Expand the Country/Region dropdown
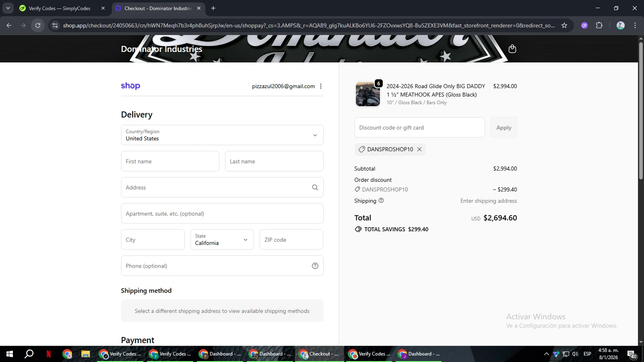This screenshot has height=362, width=644. pos(222,135)
